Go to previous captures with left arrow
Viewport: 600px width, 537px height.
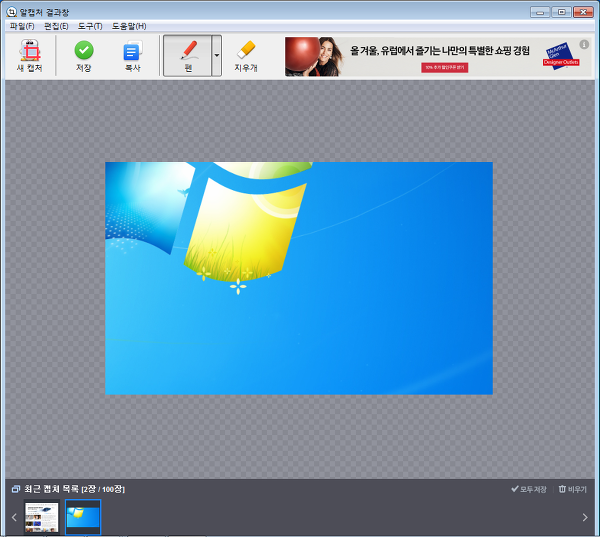coord(14,517)
